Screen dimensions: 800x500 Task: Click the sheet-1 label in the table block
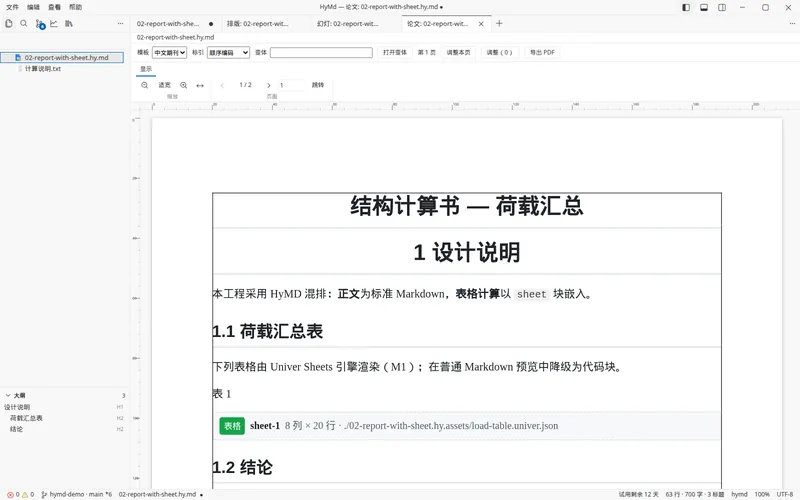(265, 426)
